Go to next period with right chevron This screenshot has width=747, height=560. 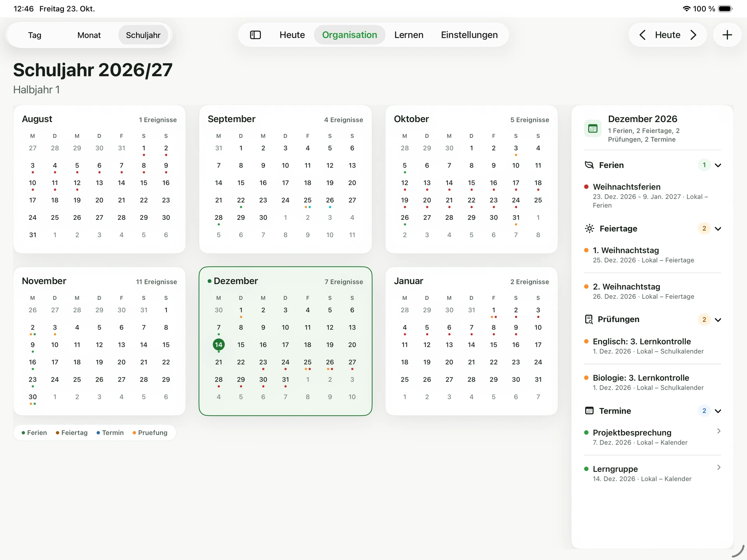click(693, 35)
